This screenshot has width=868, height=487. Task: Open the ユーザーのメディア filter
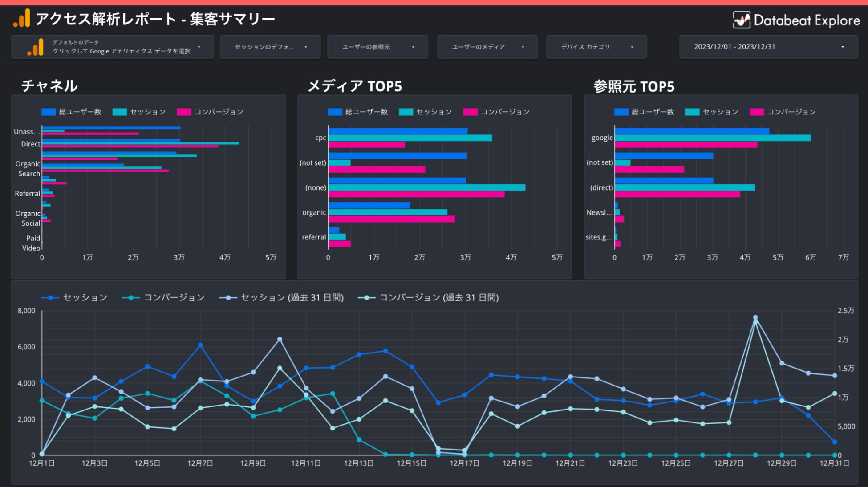[487, 47]
